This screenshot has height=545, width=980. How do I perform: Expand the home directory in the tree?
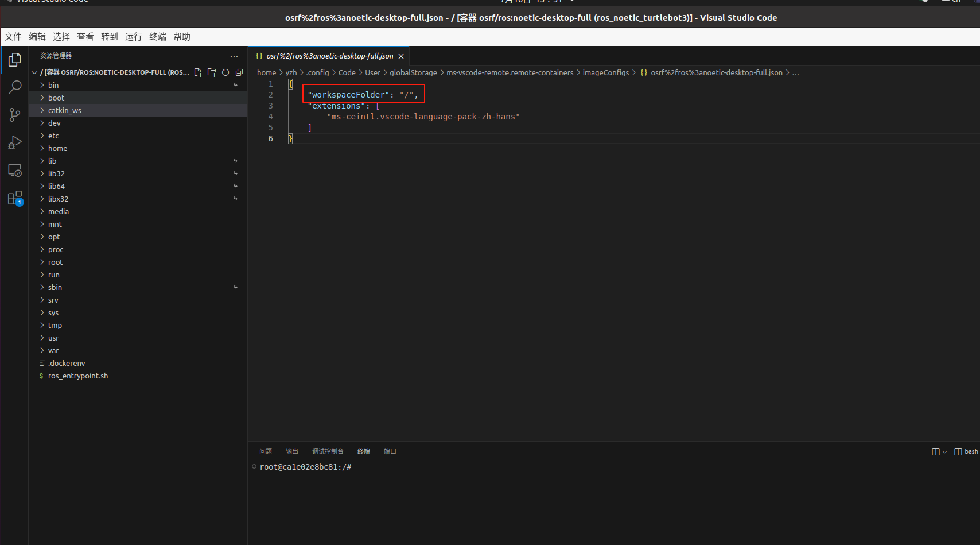pos(57,148)
